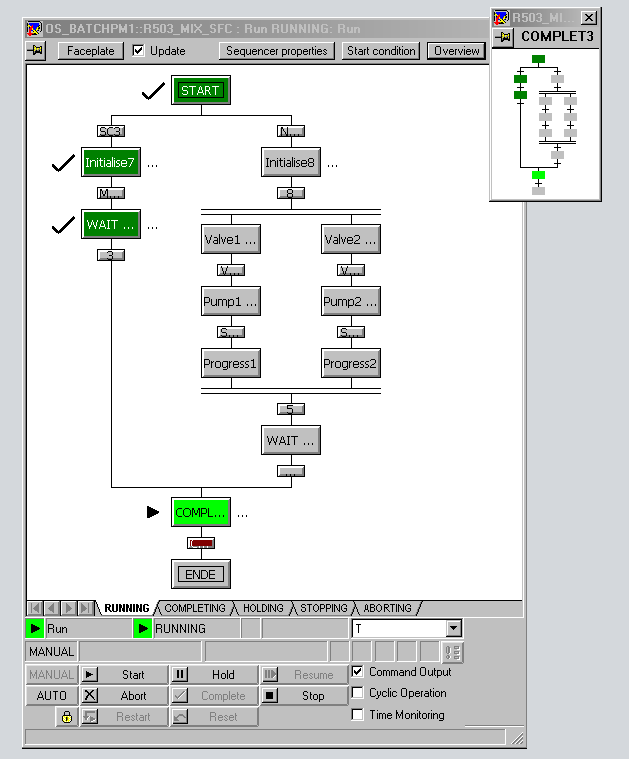Click the window resize grip corner
The width and height of the screenshot is (629, 759).
click(x=517, y=738)
